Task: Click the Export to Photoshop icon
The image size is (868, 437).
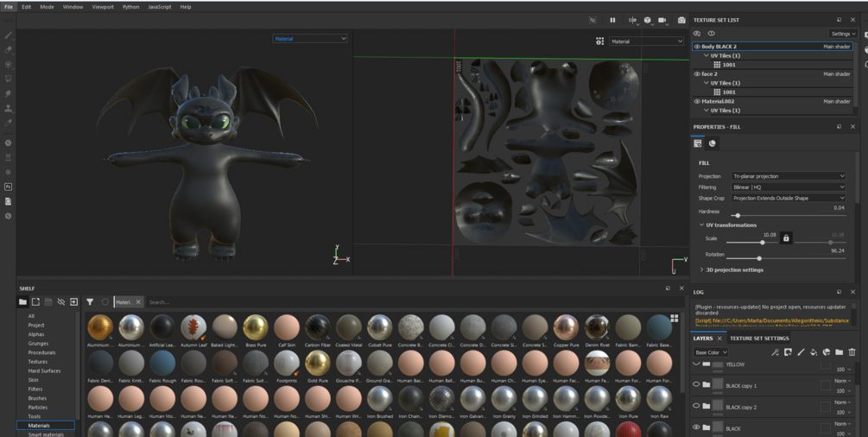Action: point(9,187)
